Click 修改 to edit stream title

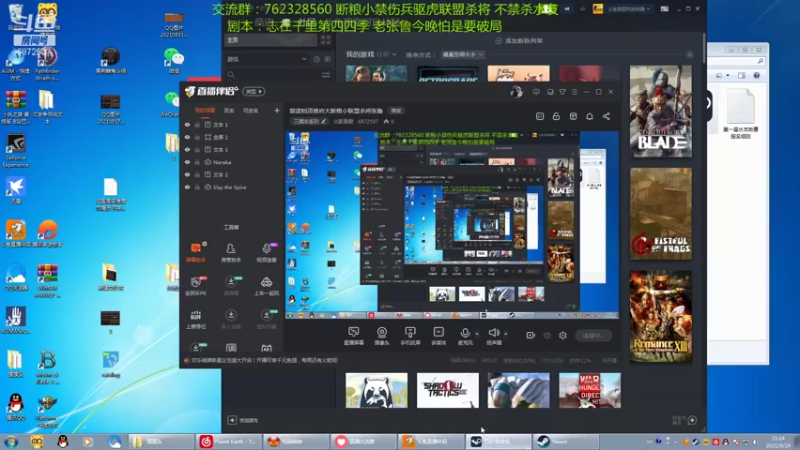click(x=396, y=111)
